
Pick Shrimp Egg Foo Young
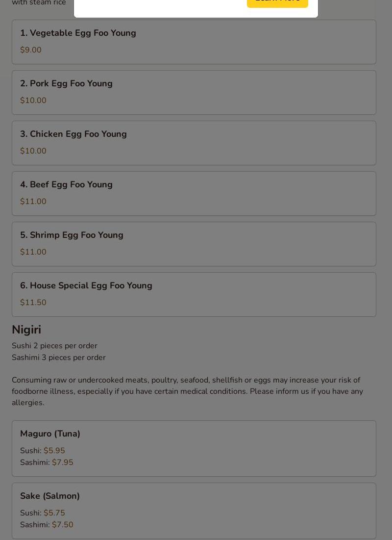point(194,244)
